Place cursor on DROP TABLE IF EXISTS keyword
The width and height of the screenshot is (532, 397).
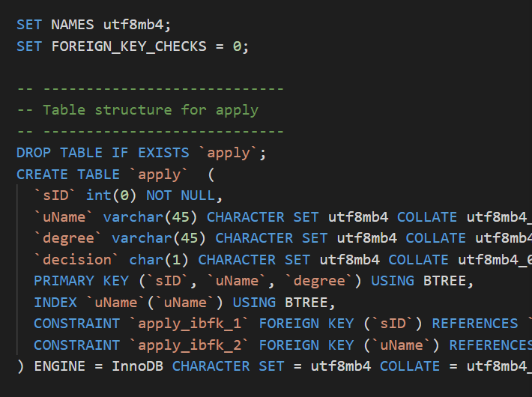[x=103, y=153]
